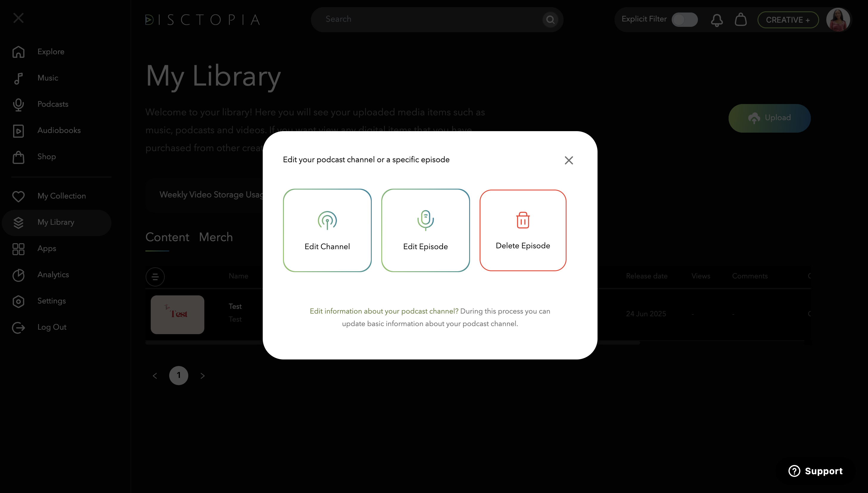Open the Settings gear icon
The width and height of the screenshot is (868, 493).
tap(18, 301)
